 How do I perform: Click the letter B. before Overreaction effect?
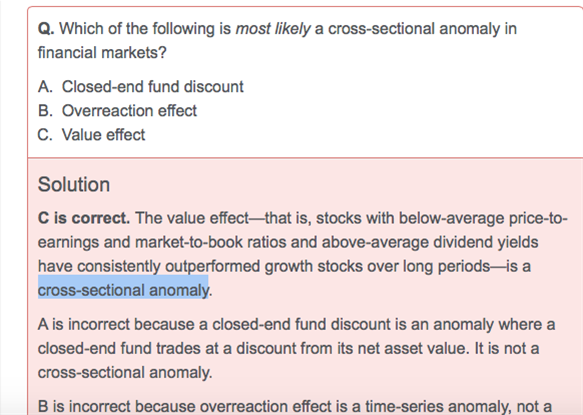(x=45, y=111)
